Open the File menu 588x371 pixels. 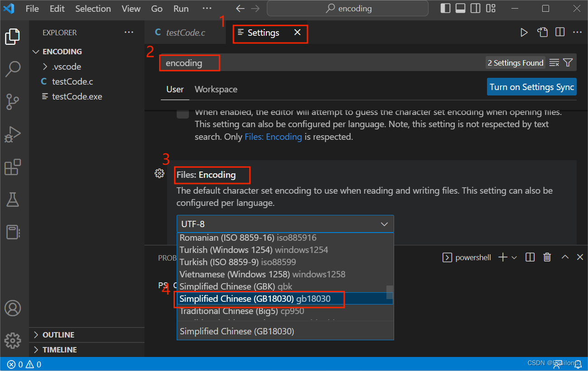(32, 9)
